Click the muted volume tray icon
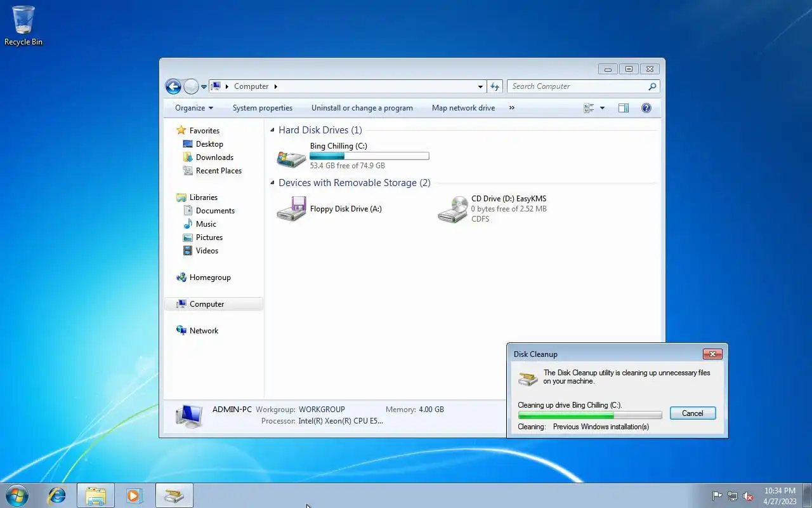812x508 pixels. [749, 496]
